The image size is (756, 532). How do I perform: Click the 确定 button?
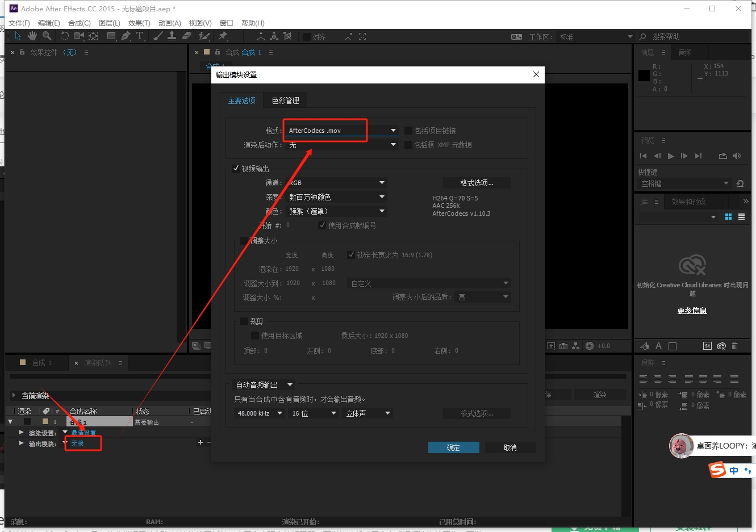453,447
